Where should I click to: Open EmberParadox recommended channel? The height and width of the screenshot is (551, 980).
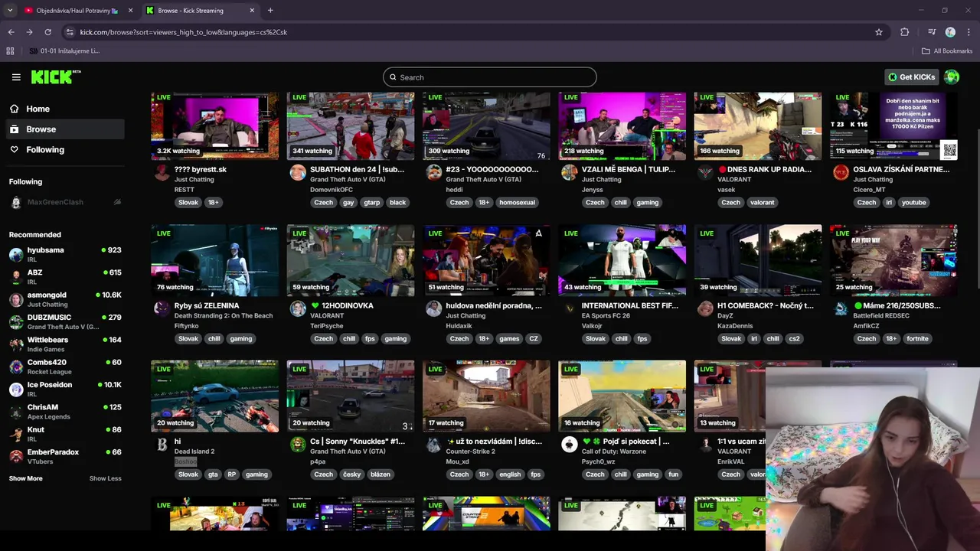click(65, 456)
